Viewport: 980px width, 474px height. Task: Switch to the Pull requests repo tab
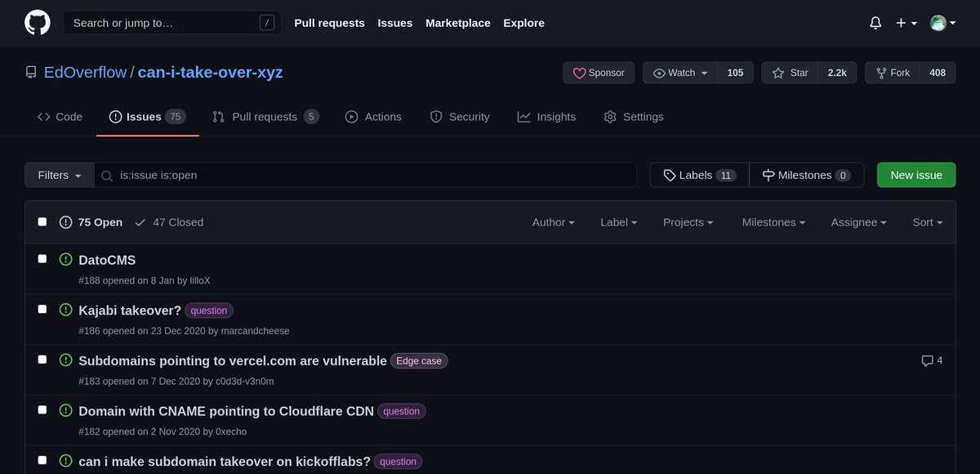click(265, 117)
